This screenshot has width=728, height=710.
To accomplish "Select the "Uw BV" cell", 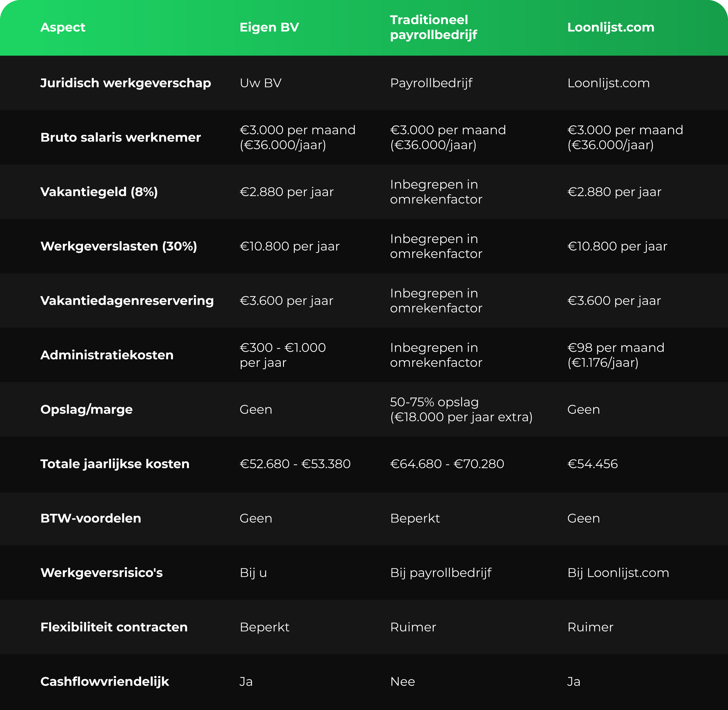I will coord(260,83).
